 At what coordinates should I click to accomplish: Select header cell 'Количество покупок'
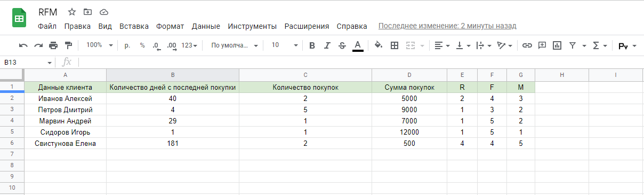[305, 87]
